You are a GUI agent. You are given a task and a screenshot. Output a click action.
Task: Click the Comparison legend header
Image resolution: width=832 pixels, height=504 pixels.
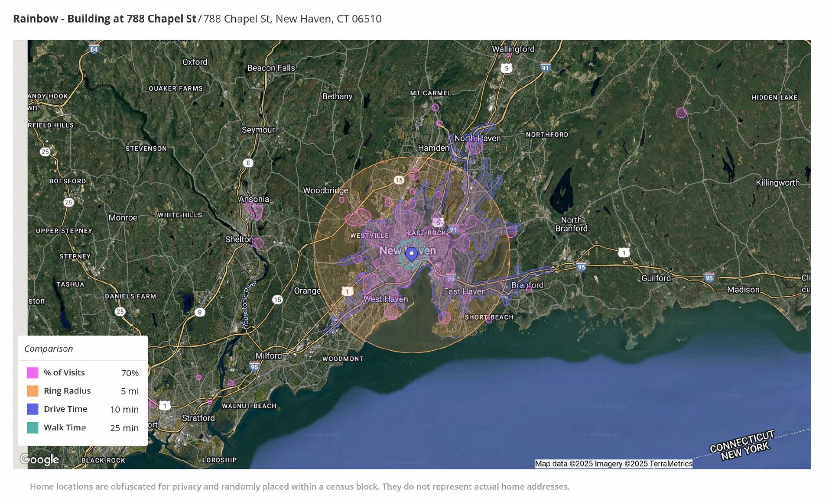coord(49,349)
